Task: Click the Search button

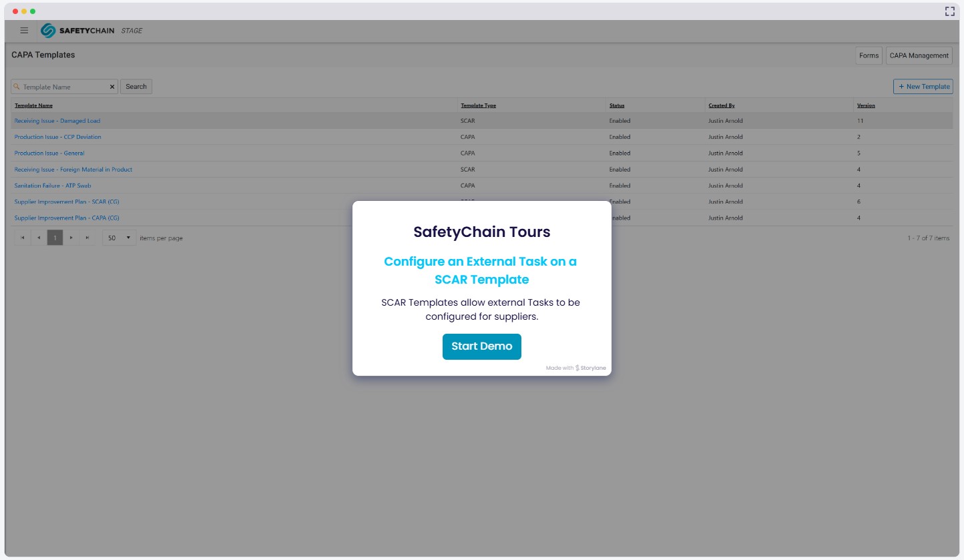Action: coord(136,87)
